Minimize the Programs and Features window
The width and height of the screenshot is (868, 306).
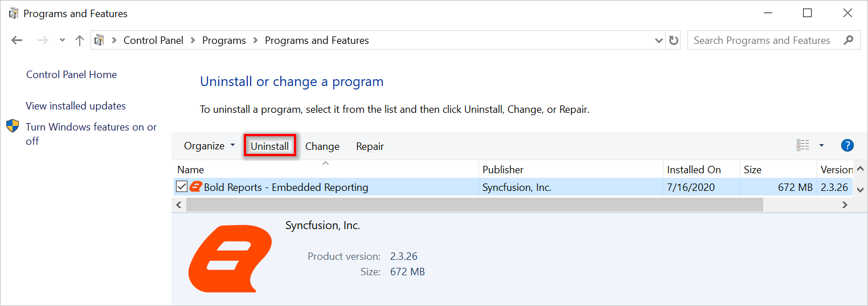[767, 13]
